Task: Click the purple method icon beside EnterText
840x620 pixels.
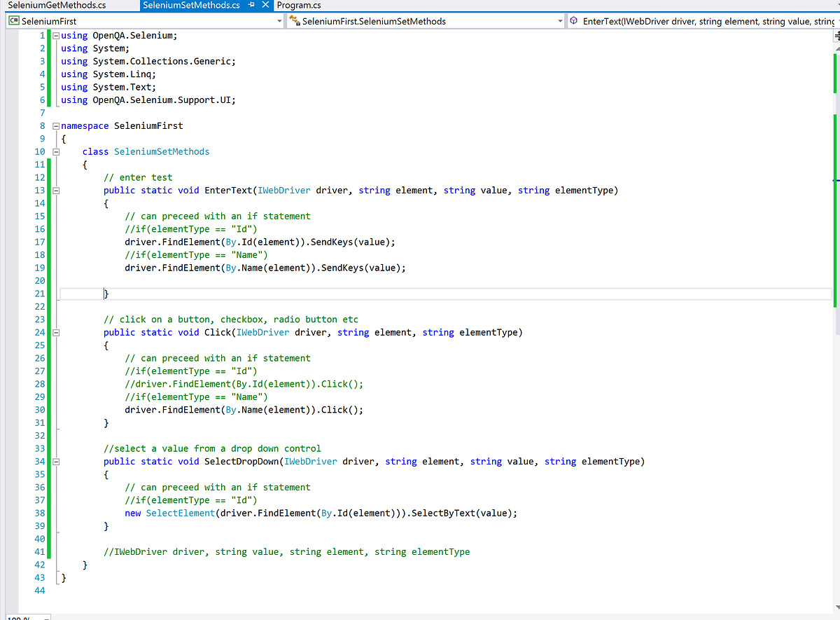Action: pyautogui.click(x=575, y=21)
